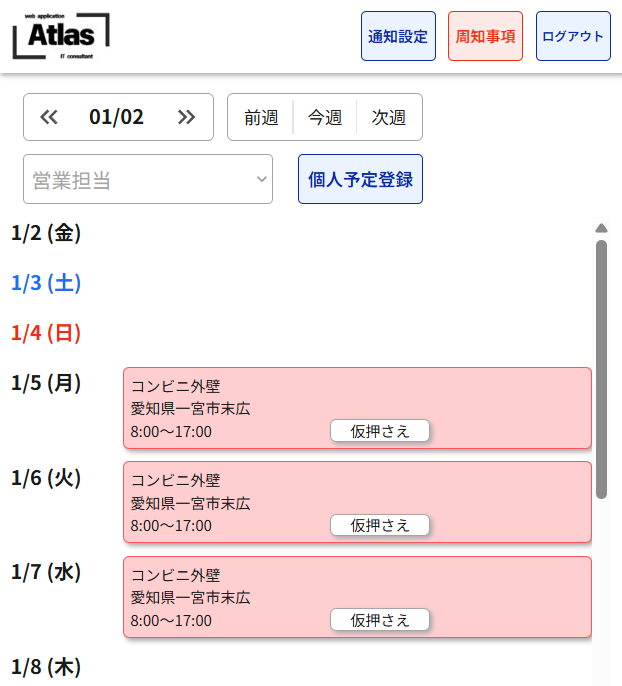Click 仮押さえ tag on 1/5 event

pos(380,431)
